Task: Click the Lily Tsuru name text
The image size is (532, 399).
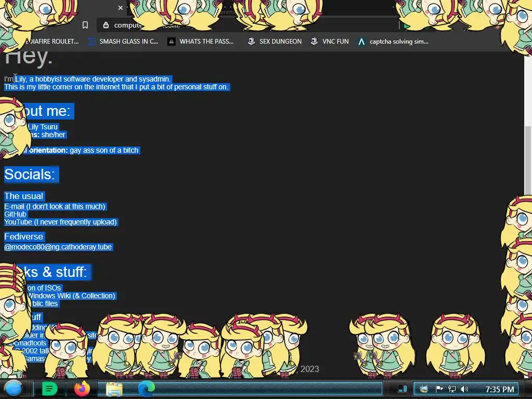Action: tap(43, 127)
